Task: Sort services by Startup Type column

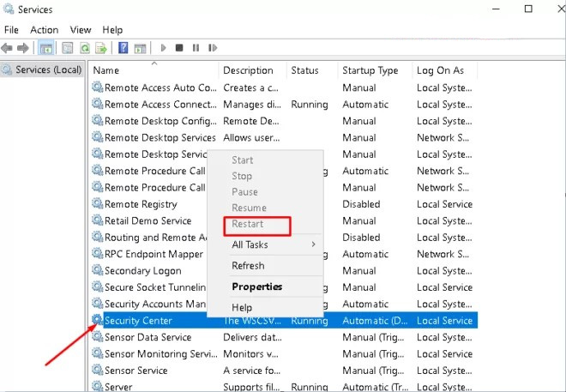Action: point(370,70)
